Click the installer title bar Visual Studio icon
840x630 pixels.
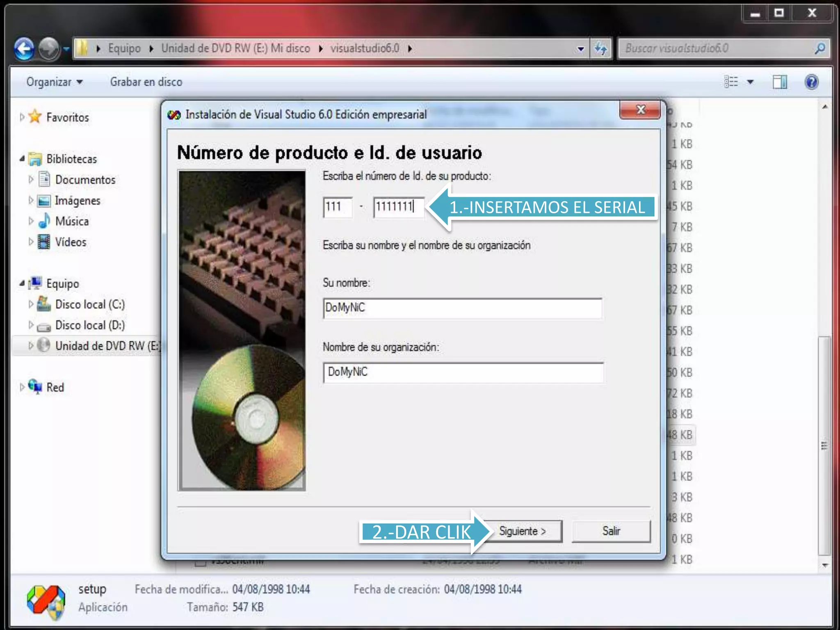(x=174, y=115)
